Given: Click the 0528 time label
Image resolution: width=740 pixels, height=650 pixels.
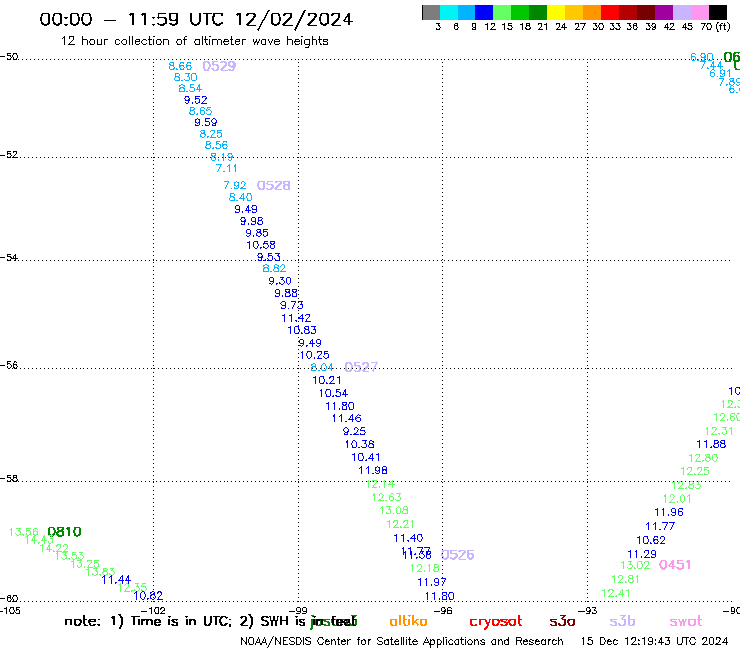Looking at the screenshot, I should 273,186.
